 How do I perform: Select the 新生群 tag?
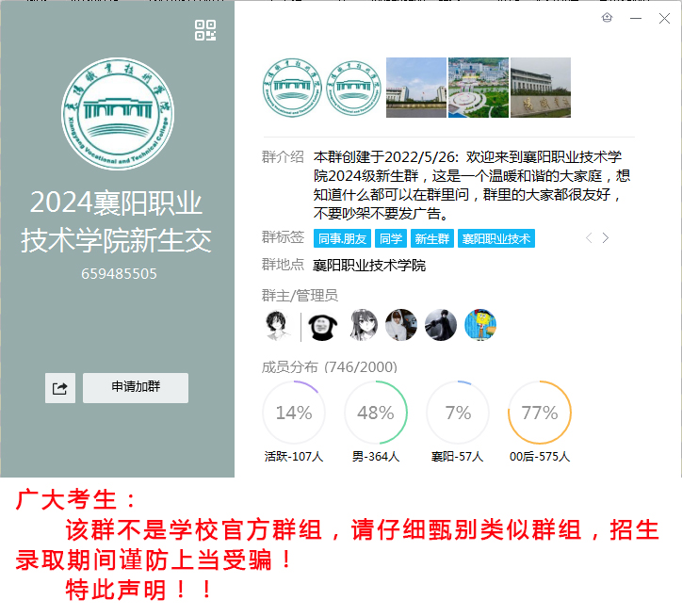coord(432,238)
